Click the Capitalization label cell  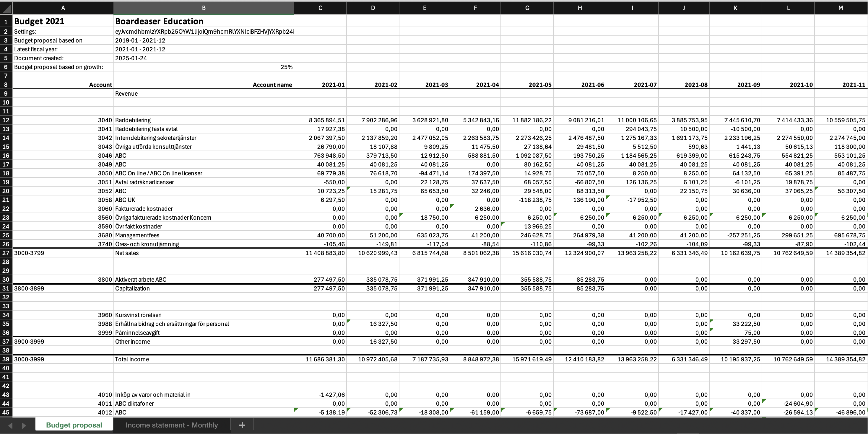pyautogui.click(x=204, y=288)
